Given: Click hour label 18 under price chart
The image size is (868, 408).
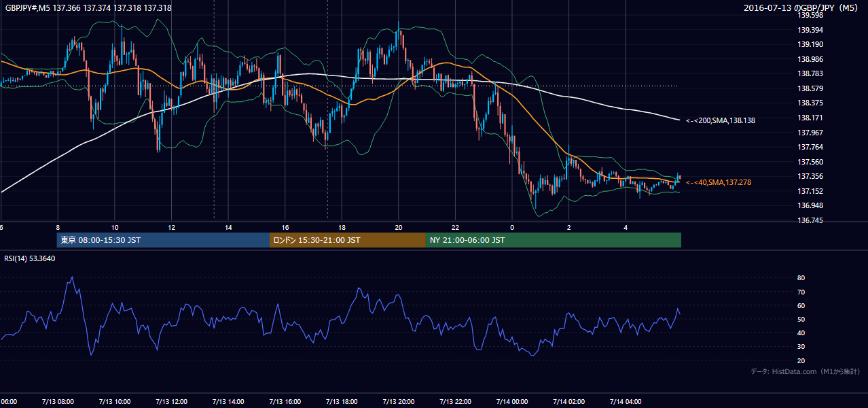Looking at the screenshot, I should 342,227.
